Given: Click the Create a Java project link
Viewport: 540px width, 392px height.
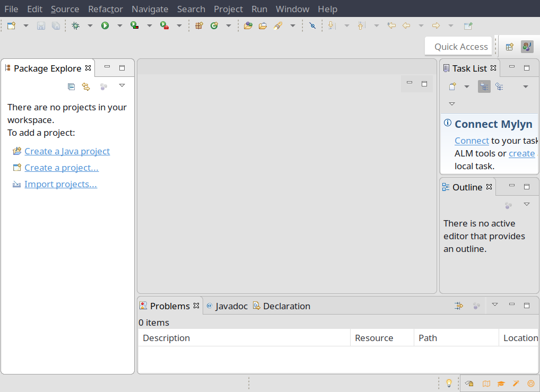Looking at the screenshot, I should point(67,151).
